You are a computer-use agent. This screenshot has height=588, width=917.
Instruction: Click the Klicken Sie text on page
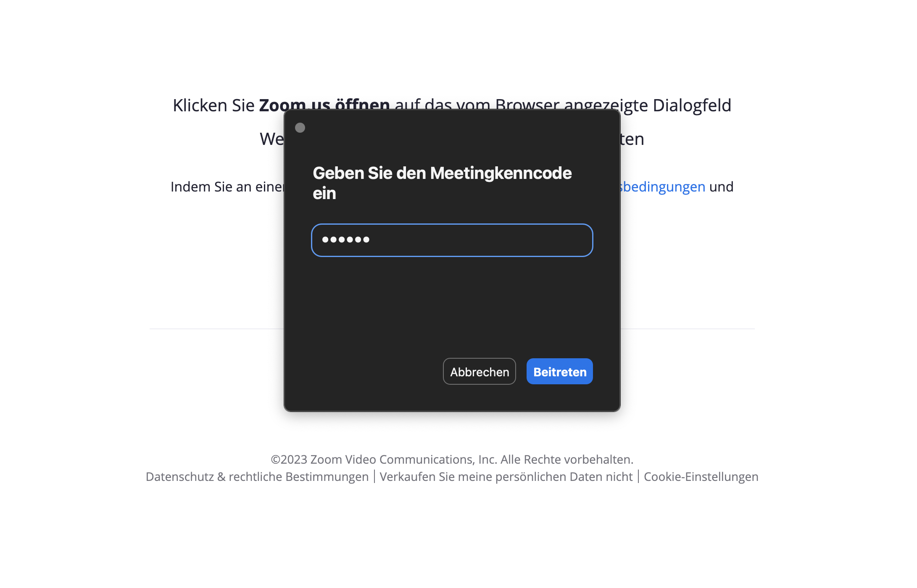point(213,105)
